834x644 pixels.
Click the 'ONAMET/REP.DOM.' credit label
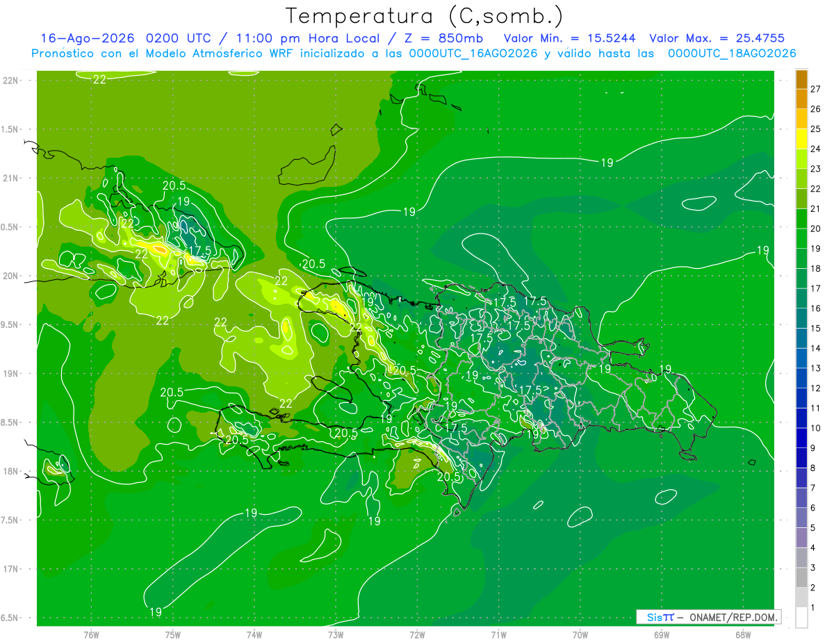(x=734, y=617)
